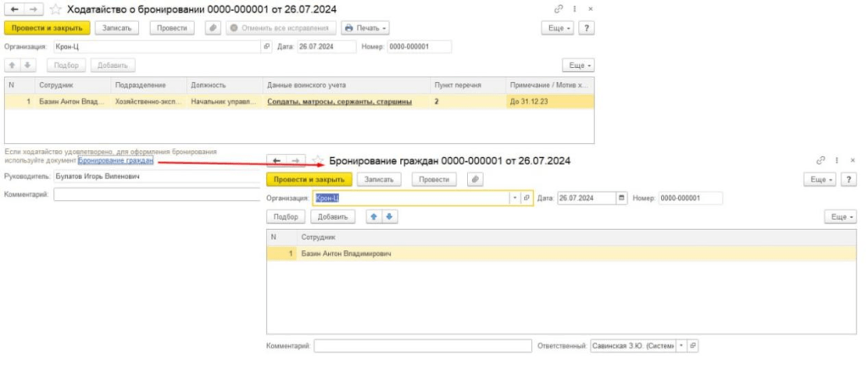Click the help question mark in Ходатайство window
868x368 pixels.
[x=586, y=28]
